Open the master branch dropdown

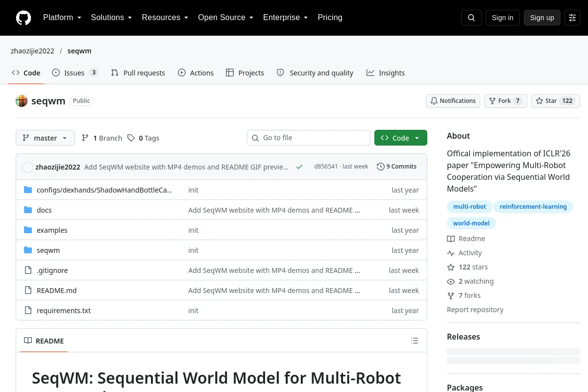pos(45,138)
